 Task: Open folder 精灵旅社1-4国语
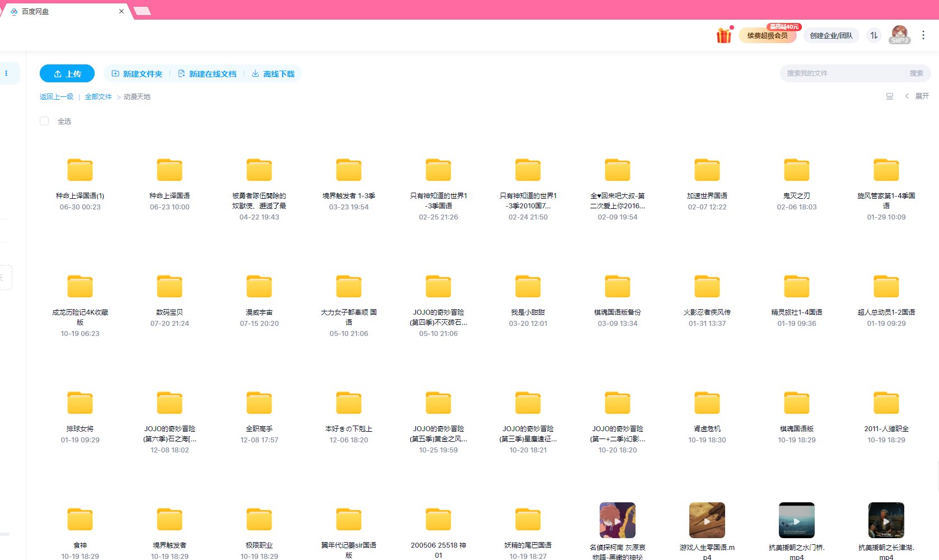[797, 287]
